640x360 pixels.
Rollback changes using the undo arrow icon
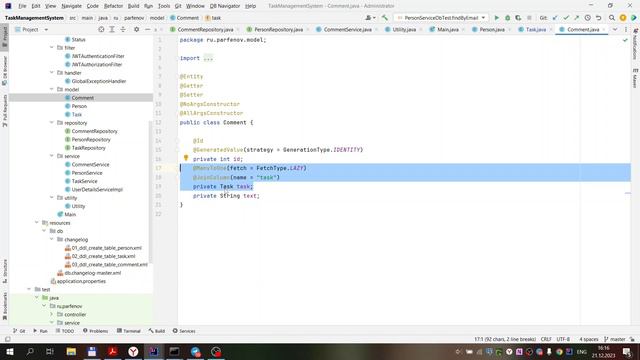point(598,18)
